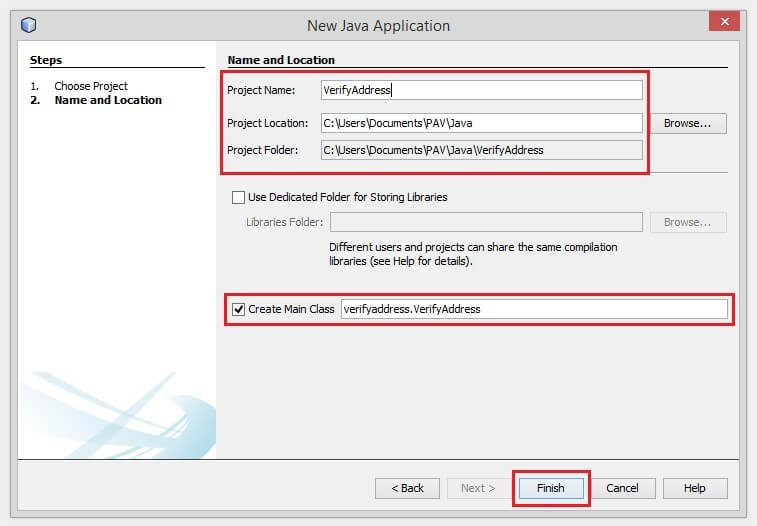Cancel the new project wizard

point(622,488)
